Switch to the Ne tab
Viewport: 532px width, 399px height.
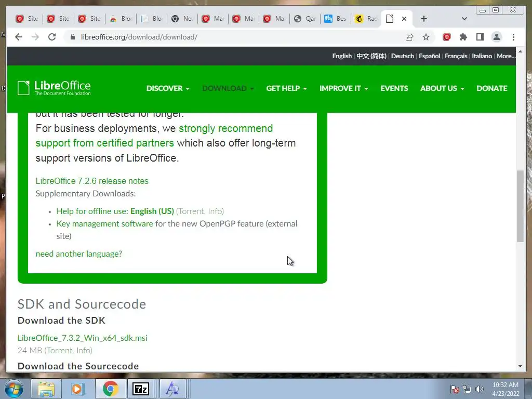(182, 19)
